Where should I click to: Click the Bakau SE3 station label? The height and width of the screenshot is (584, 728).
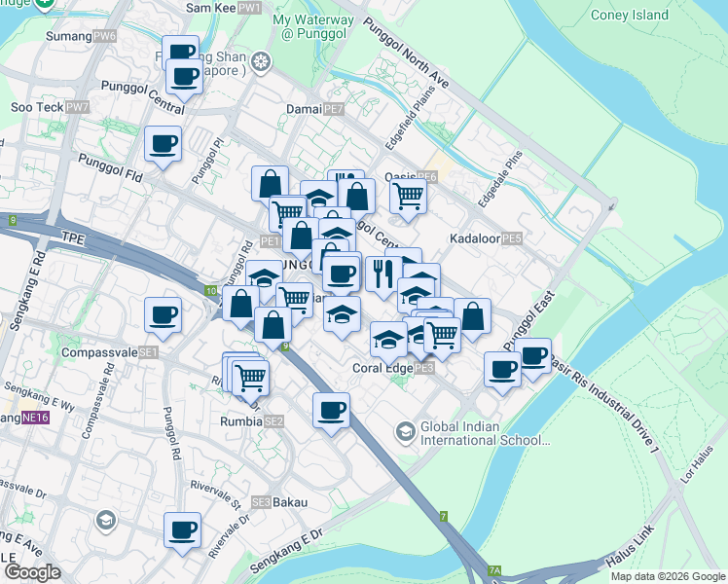(x=279, y=502)
